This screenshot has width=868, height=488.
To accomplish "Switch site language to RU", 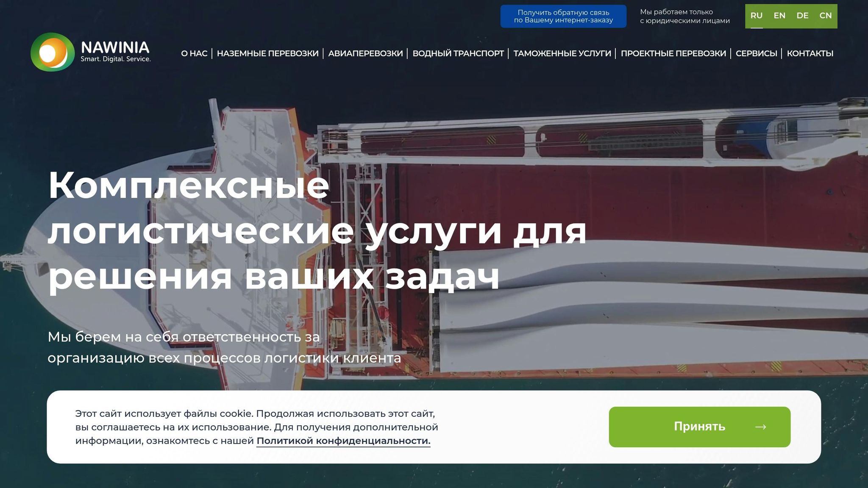I will [756, 16].
